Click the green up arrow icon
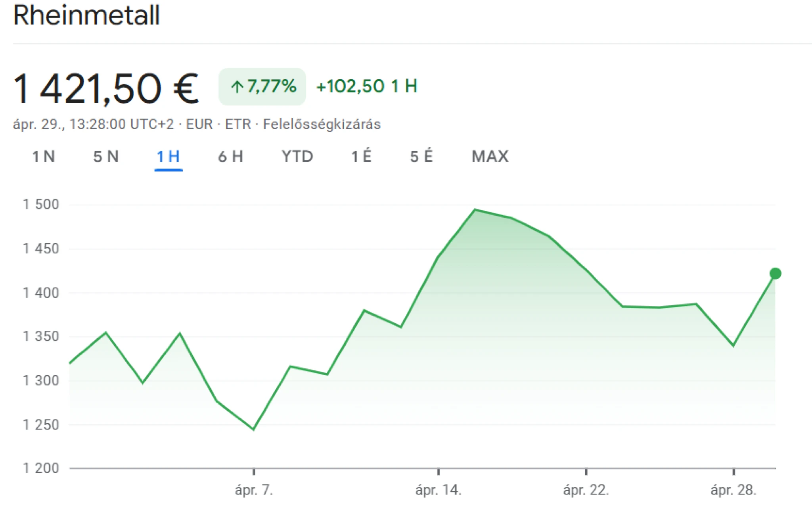 pyautogui.click(x=237, y=87)
